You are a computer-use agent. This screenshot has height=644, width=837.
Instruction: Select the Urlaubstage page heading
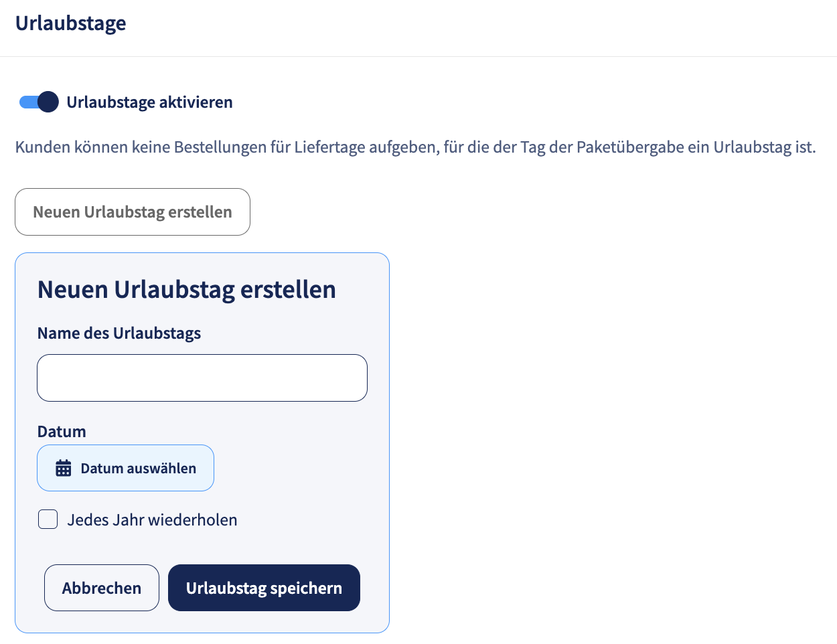tap(70, 23)
